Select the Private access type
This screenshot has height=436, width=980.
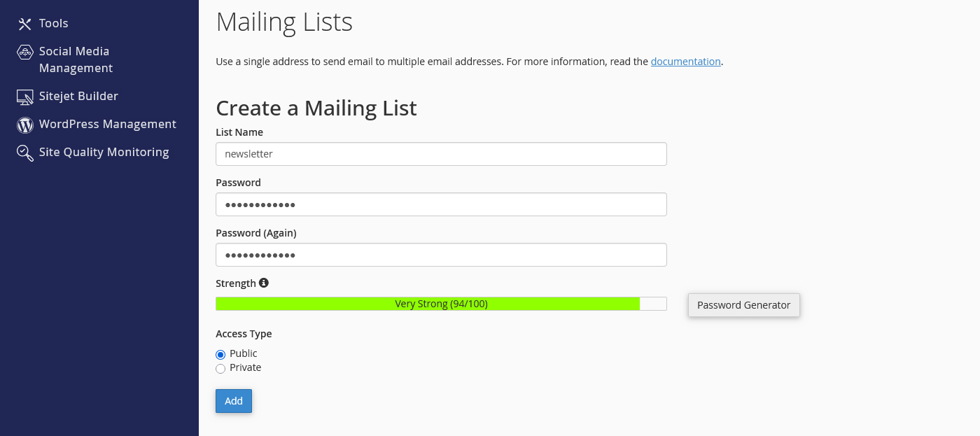click(x=220, y=368)
